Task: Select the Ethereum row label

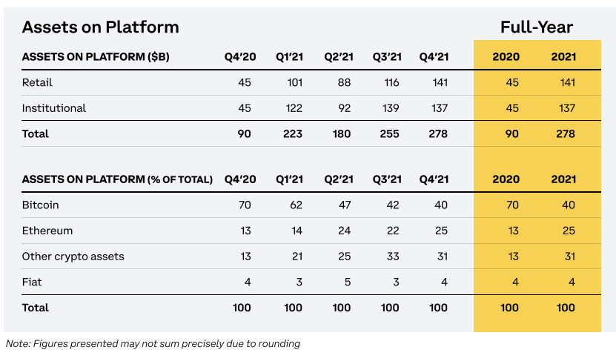Action: coord(47,231)
